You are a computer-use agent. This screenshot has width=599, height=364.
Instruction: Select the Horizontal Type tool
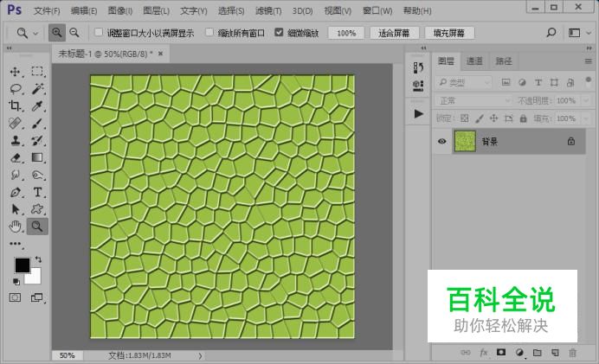tap(37, 192)
